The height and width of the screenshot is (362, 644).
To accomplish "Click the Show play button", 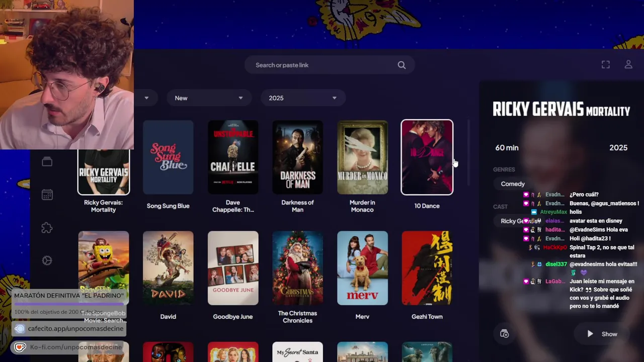I will (602, 334).
